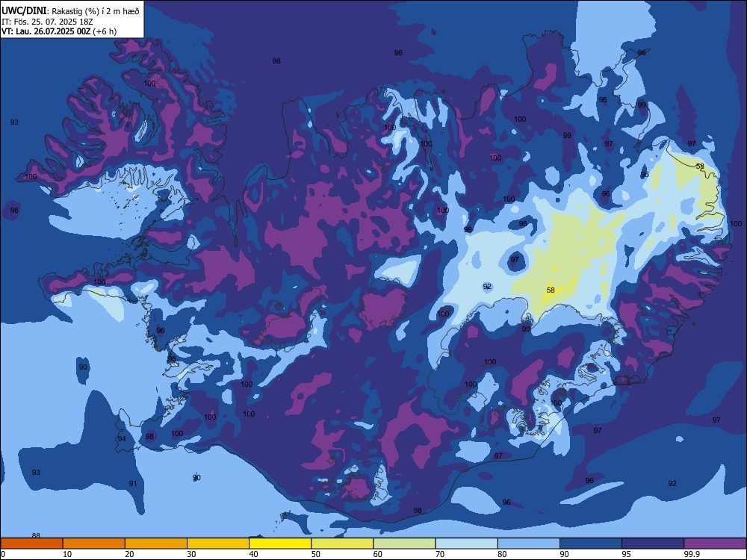Click the legend tick label '99.9'
Image resolution: width=747 pixels, height=560 pixels.
(x=691, y=554)
